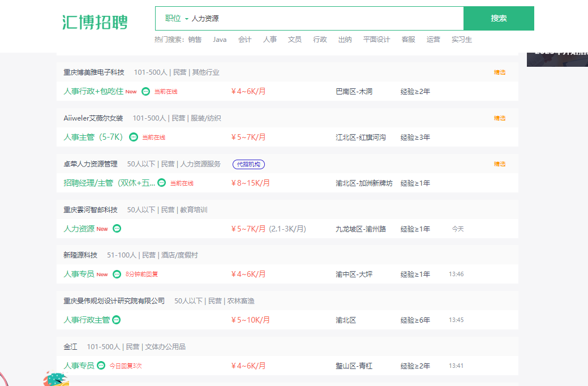Open job 人事主管（5-7K）
The width and height of the screenshot is (588, 386).
(93, 137)
